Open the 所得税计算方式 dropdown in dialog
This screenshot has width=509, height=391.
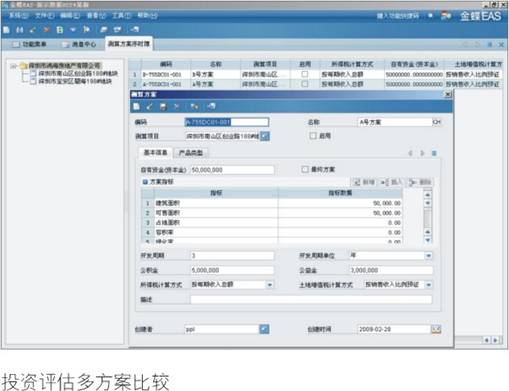270,285
